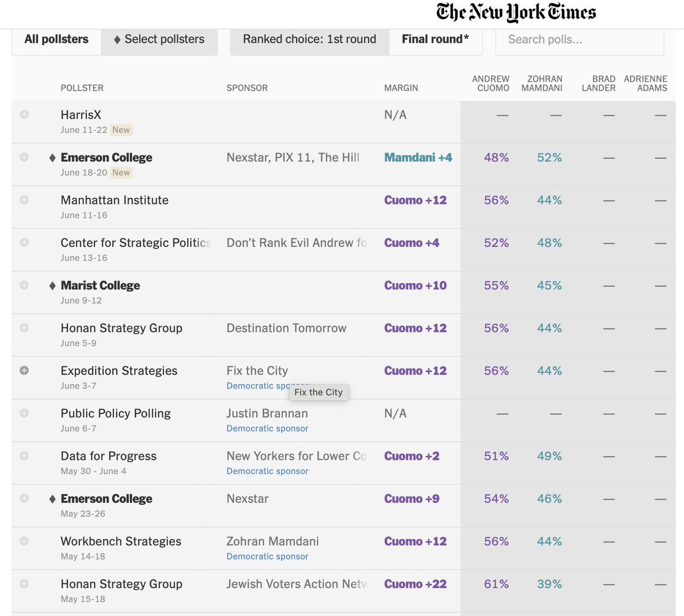Click Democratic sponsor under Fix the City

[x=258, y=386]
